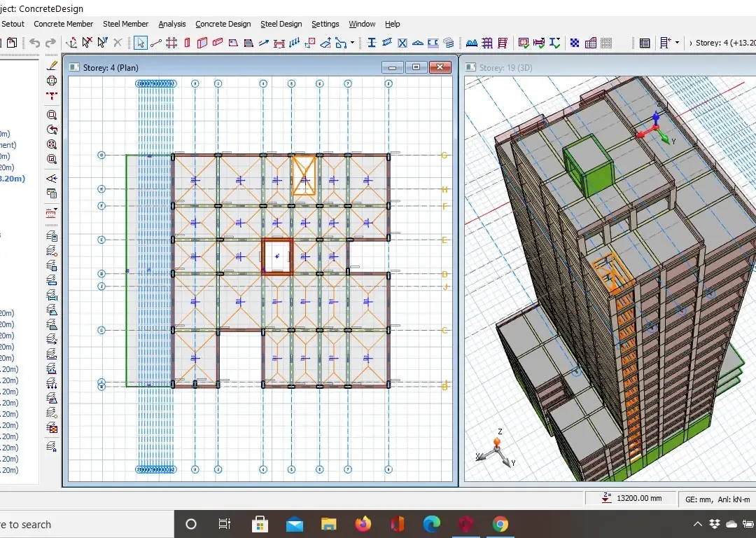Image resolution: width=756 pixels, height=538 pixels.
Task: Select the concrete column tool
Action: [x=187, y=43]
